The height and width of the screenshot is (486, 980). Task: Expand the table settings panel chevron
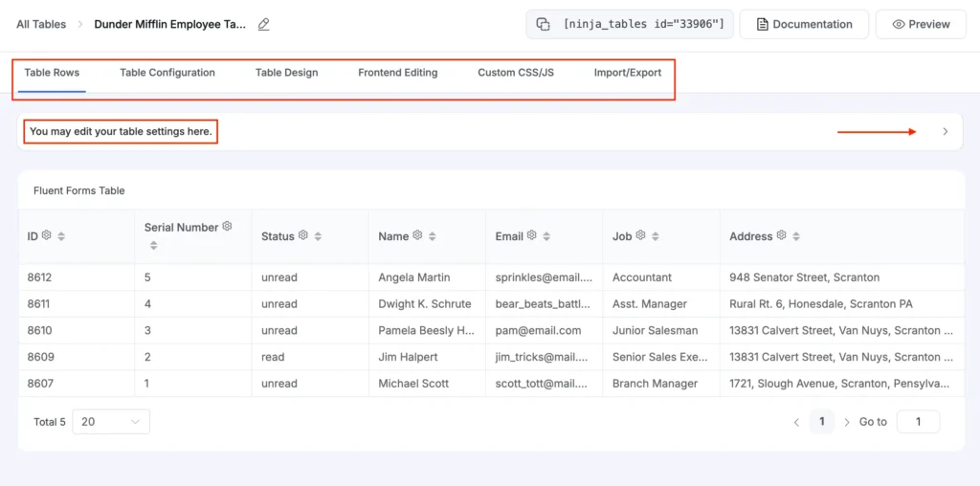[x=946, y=132]
